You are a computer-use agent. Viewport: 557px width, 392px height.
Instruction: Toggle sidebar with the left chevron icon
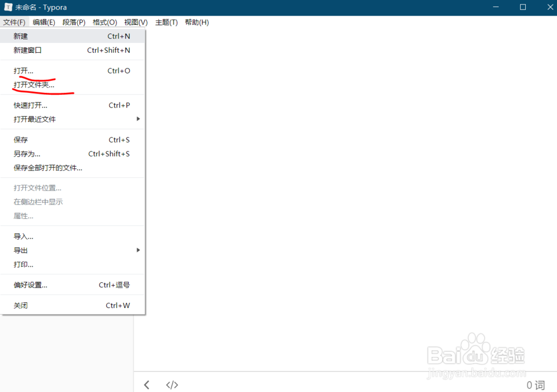[x=146, y=385]
